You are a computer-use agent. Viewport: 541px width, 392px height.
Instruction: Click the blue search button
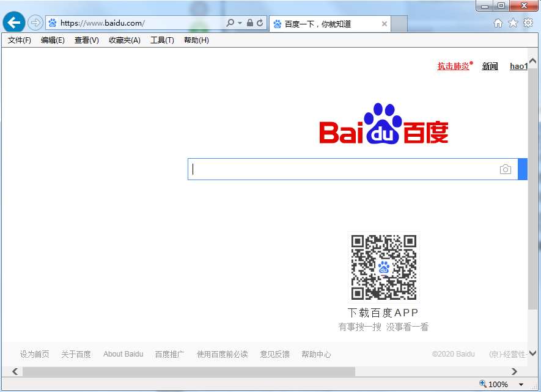click(x=523, y=169)
